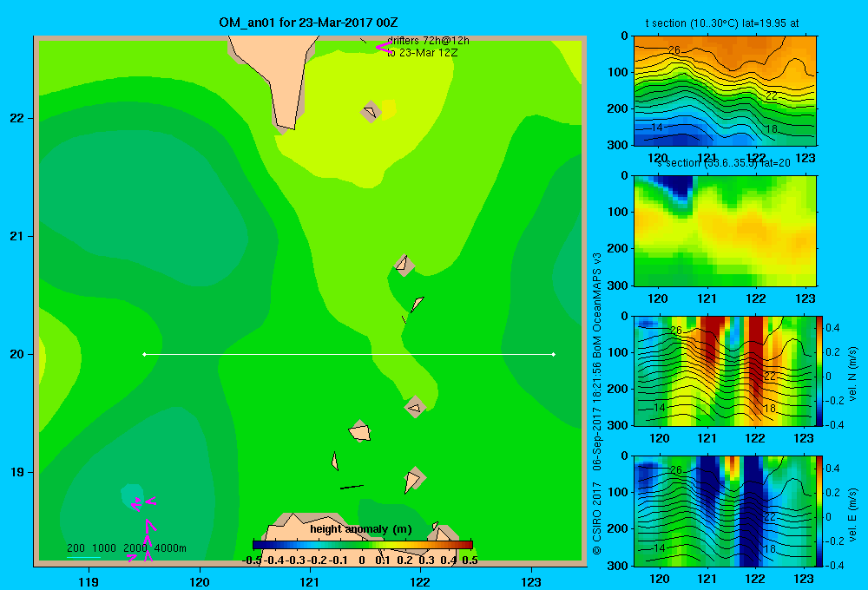Screen dimensions: 868x590
Task: Click the latitude 21 axis label
Action: 17,236
